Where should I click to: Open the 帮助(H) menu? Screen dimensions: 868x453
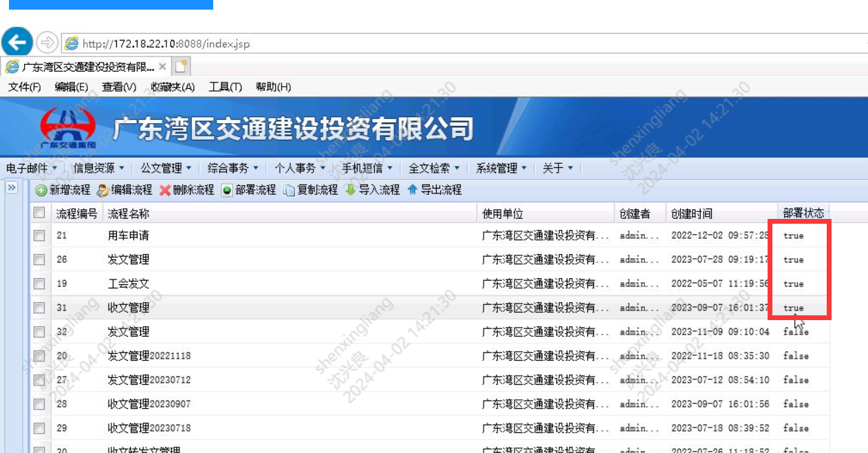[273, 87]
